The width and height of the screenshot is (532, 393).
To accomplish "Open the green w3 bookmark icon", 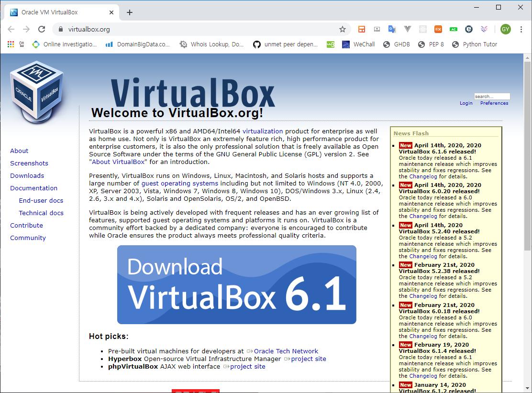I will [x=331, y=44].
